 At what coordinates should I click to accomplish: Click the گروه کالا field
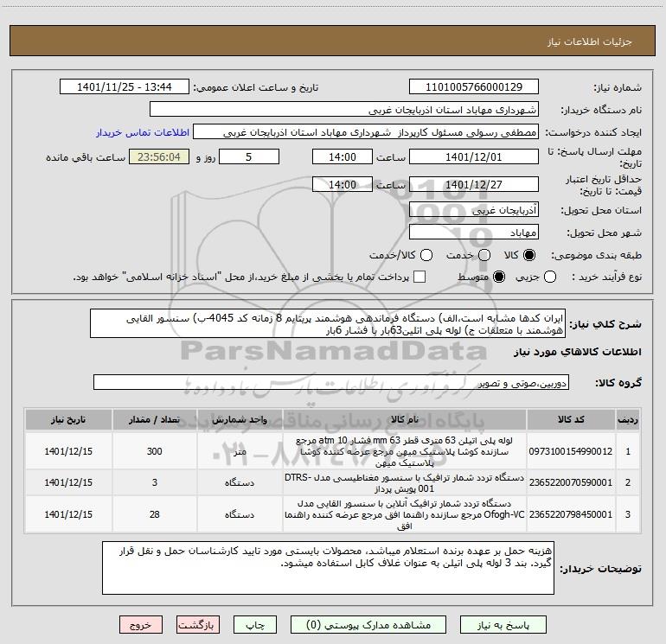coord(331,382)
